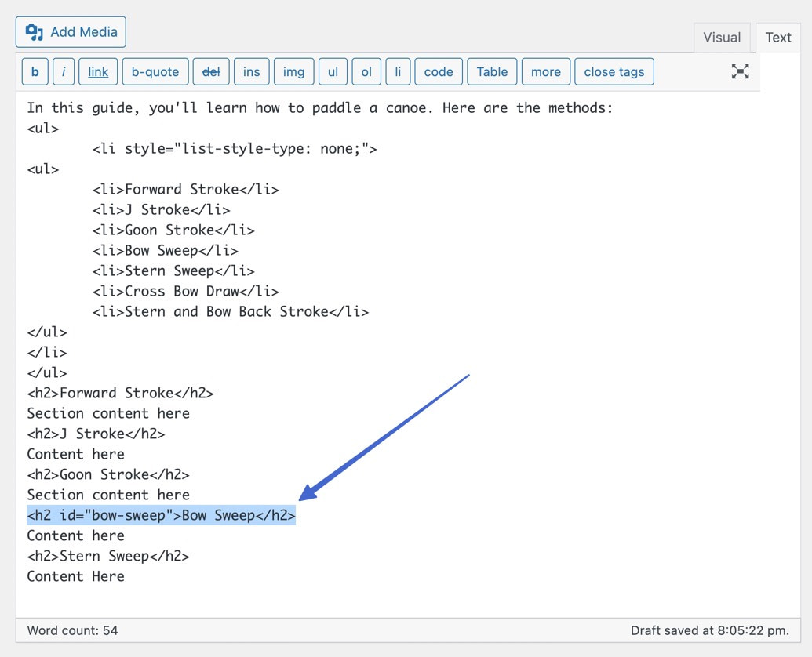Image resolution: width=812 pixels, height=657 pixels.
Task: Open the link insertion dialog
Action: [x=98, y=71]
